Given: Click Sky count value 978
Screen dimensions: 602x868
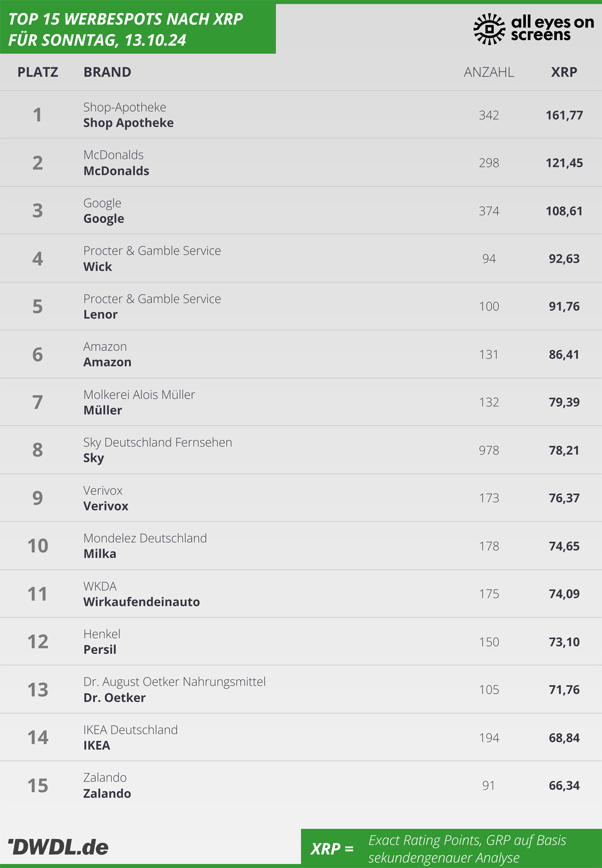Looking at the screenshot, I should coord(489,451).
